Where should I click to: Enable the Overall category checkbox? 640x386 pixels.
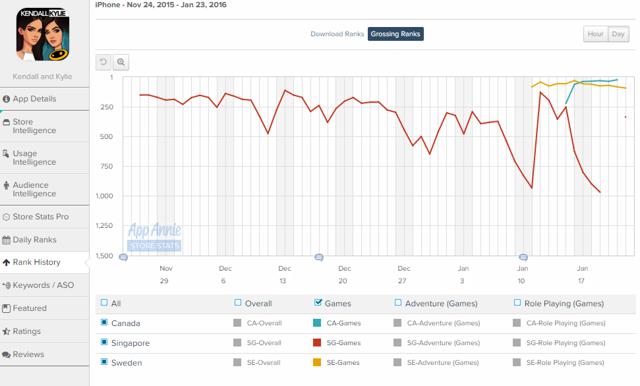pyautogui.click(x=238, y=303)
